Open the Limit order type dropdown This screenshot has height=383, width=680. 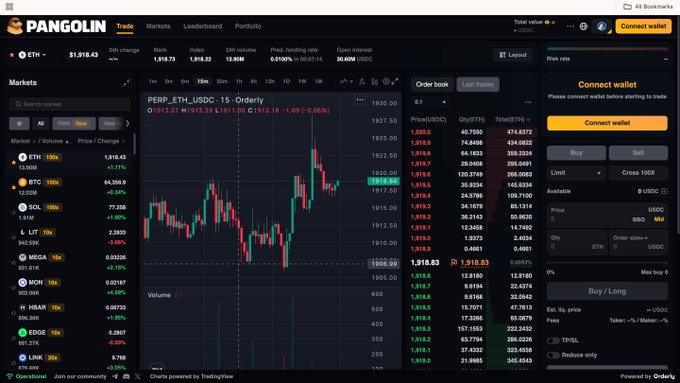coord(576,173)
